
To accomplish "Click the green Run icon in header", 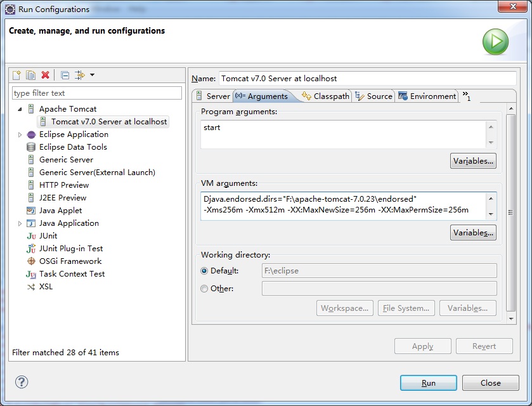I will click(x=495, y=42).
